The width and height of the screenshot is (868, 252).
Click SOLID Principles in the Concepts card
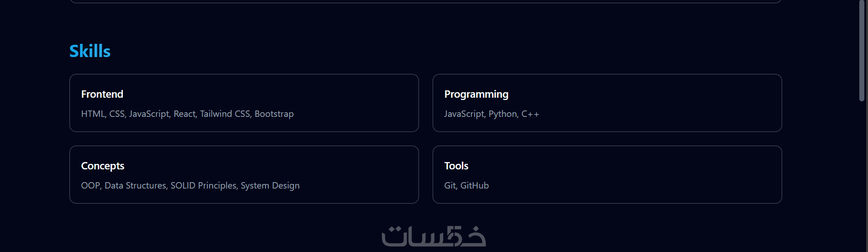click(x=203, y=185)
